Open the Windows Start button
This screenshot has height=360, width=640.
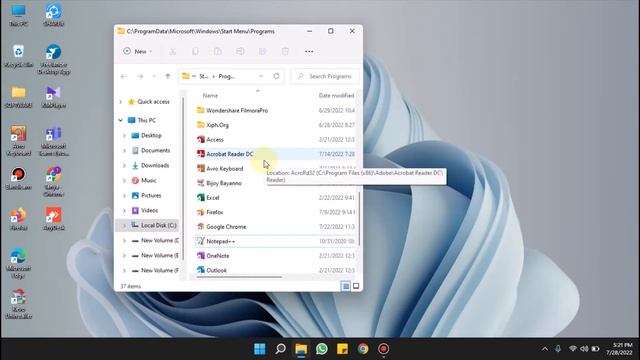coord(260,349)
